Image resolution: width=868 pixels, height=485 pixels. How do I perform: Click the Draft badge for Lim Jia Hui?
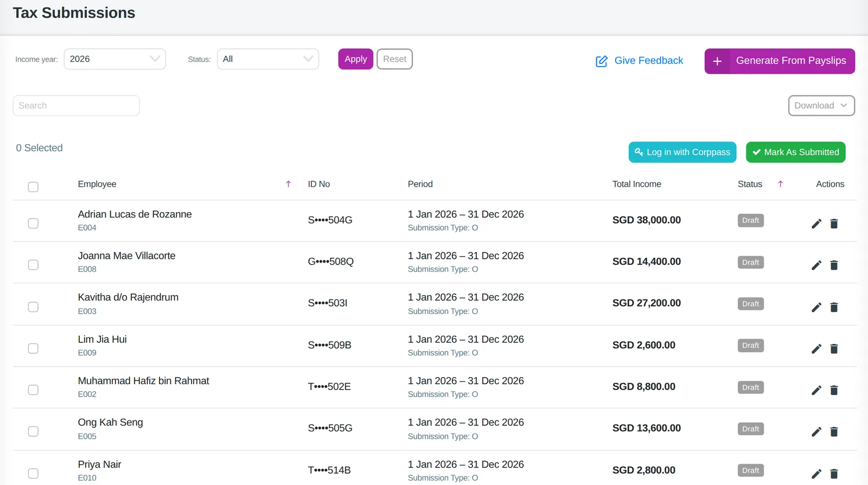pos(750,346)
